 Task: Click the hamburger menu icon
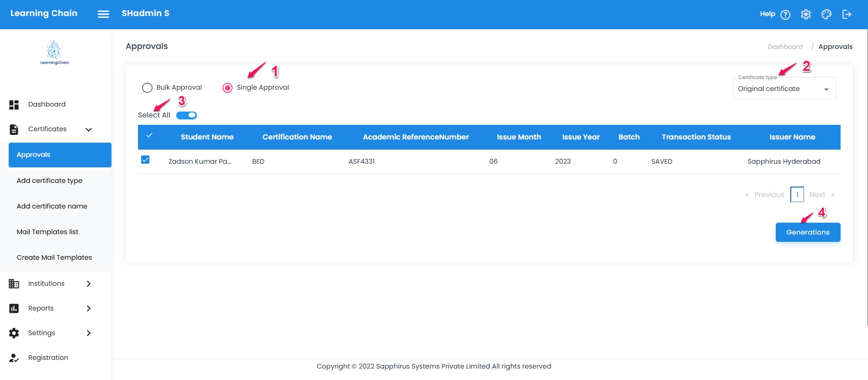coord(103,14)
